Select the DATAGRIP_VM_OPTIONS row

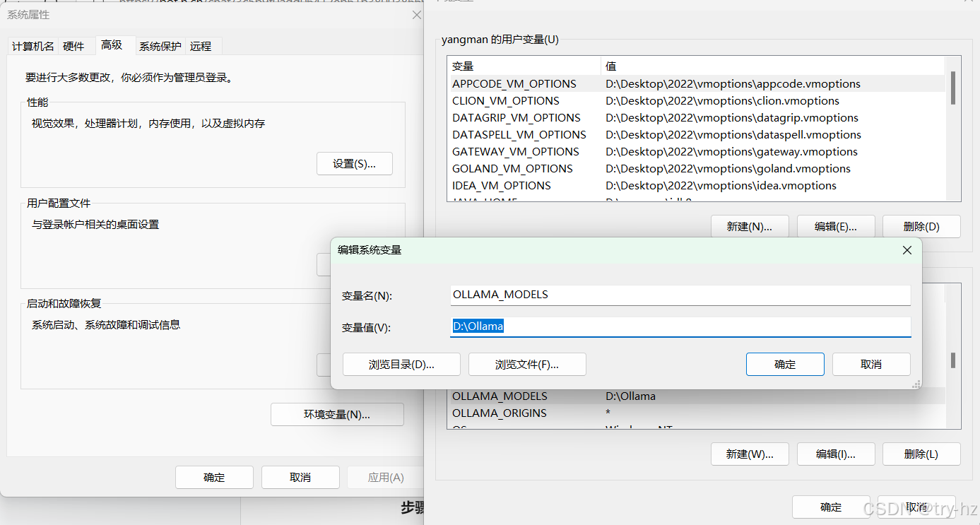(696, 118)
